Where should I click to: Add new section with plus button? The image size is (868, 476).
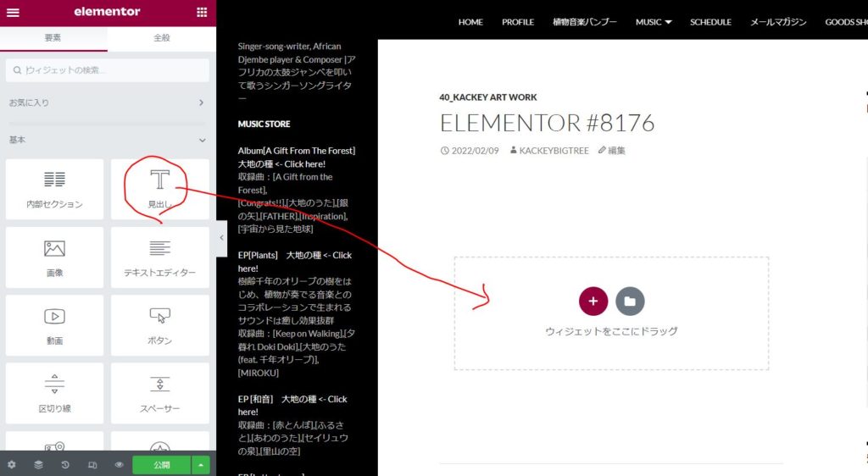[593, 302]
